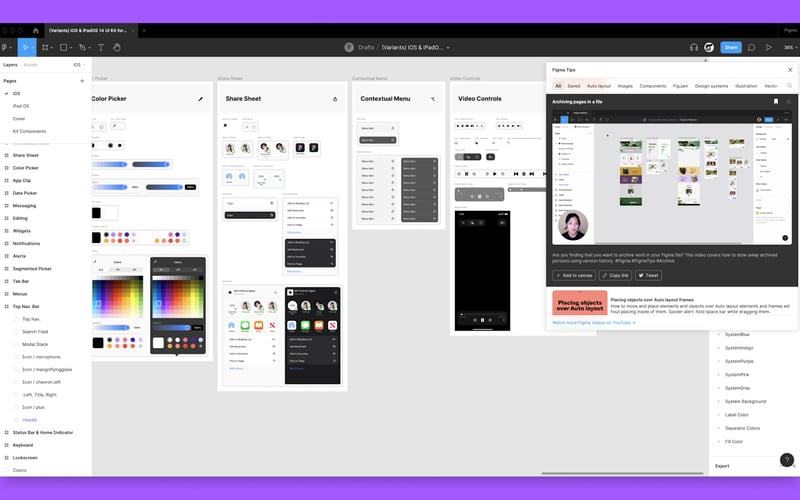The height and width of the screenshot is (500, 800).
Task: Open the help question mark button
Action: [787, 460]
